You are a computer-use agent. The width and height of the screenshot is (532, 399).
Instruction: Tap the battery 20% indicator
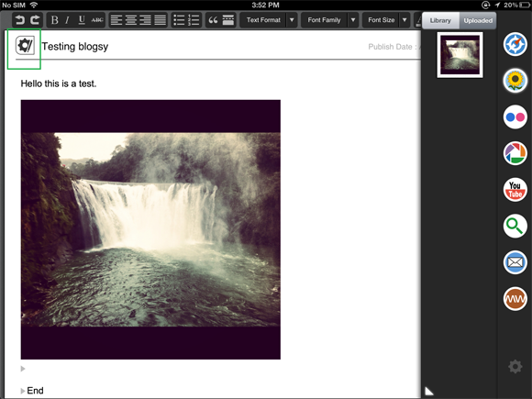pyautogui.click(x=516, y=5)
